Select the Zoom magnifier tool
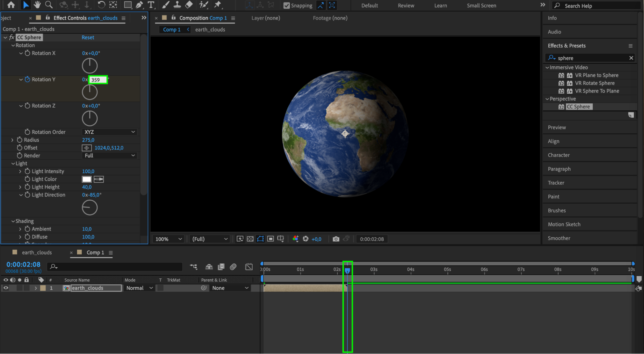 (49, 5)
